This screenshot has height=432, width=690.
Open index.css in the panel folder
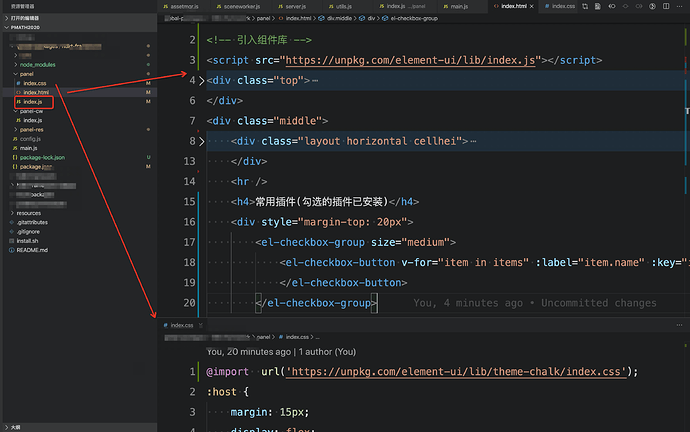coord(34,83)
